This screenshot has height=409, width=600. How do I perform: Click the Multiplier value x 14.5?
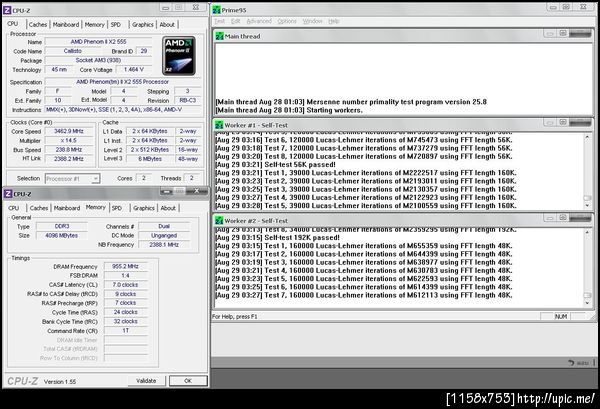(69, 140)
